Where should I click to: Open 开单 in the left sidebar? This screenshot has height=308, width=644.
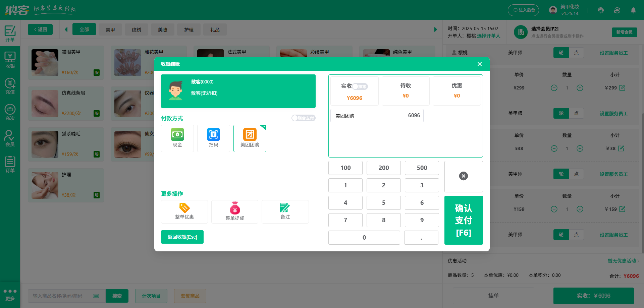pos(10,33)
